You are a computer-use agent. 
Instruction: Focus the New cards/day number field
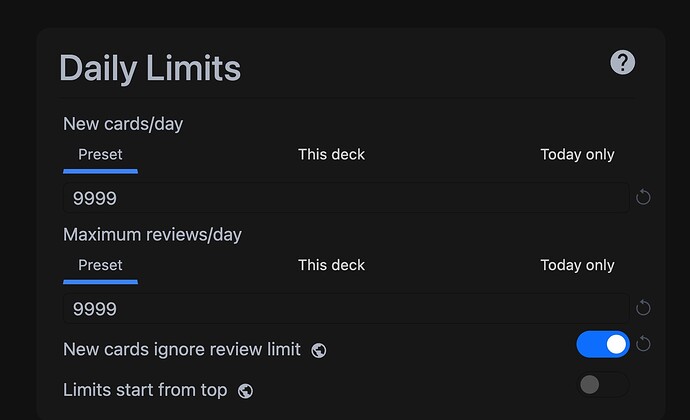[345, 198]
